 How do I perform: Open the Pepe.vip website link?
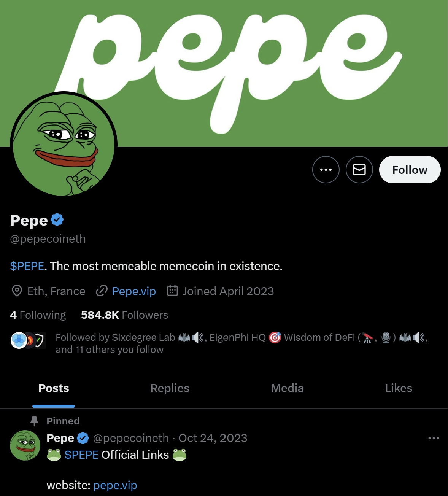(x=134, y=291)
